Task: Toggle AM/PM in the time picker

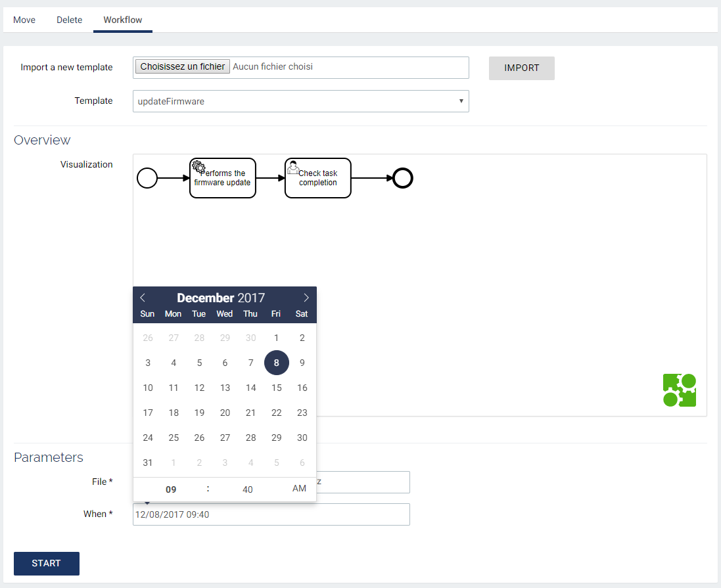Action: 299,489
